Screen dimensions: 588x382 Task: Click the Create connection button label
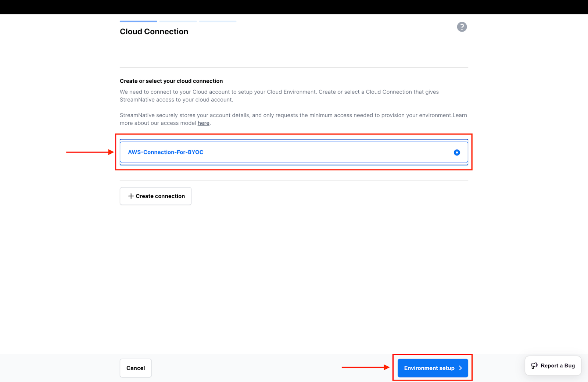click(160, 196)
